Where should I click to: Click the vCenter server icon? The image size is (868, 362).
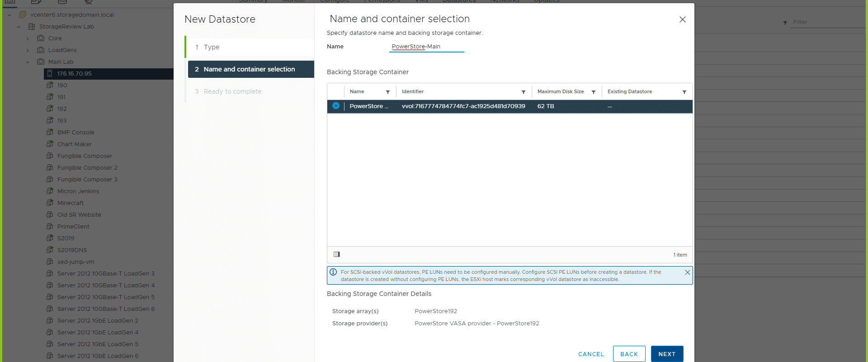coord(22,14)
